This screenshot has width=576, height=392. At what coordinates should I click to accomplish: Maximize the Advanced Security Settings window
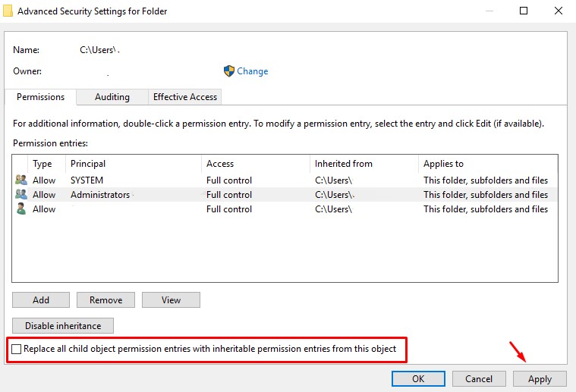coord(524,11)
